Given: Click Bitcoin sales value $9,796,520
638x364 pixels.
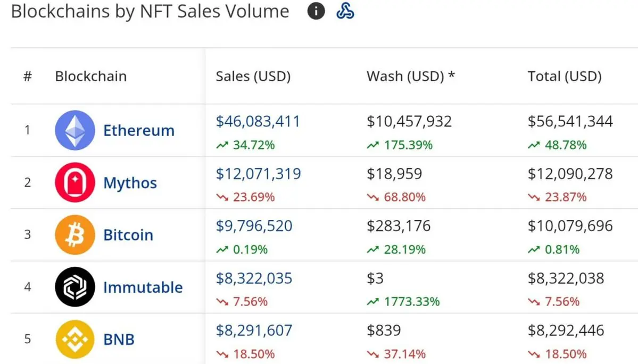Looking at the screenshot, I should (254, 226).
